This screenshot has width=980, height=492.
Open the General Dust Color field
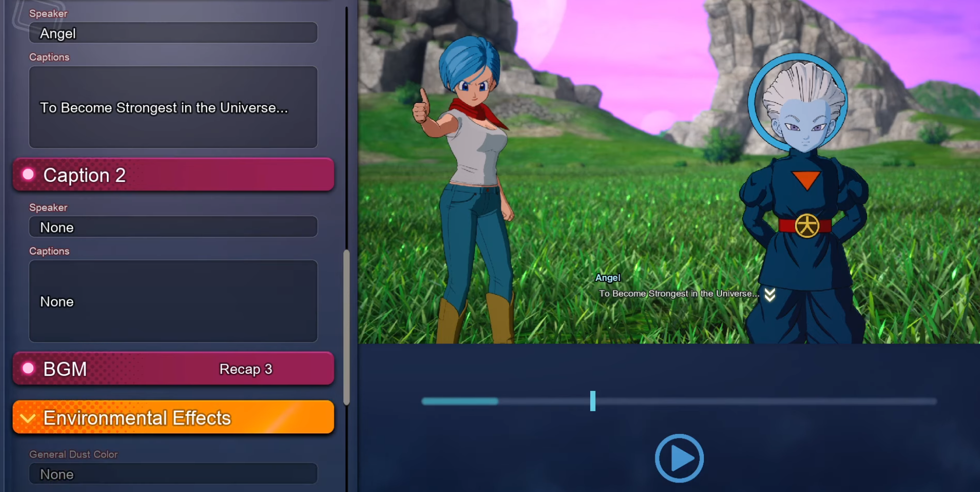[173, 474]
